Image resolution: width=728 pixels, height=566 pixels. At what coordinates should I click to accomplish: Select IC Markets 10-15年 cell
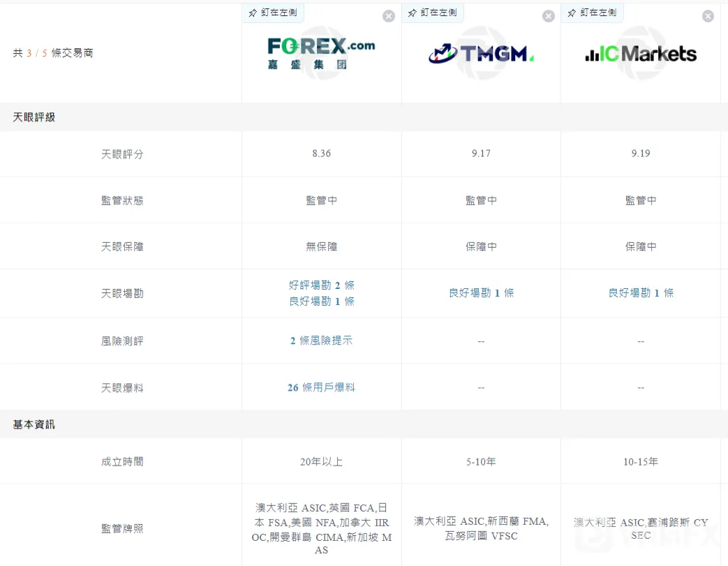tap(641, 462)
